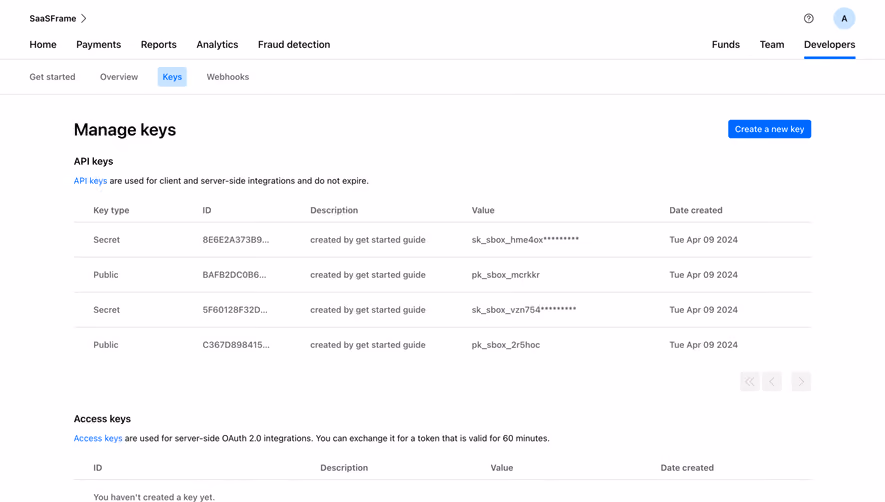Open the Fraud detection section
Image resolution: width=885 pixels, height=502 pixels.
(x=294, y=45)
